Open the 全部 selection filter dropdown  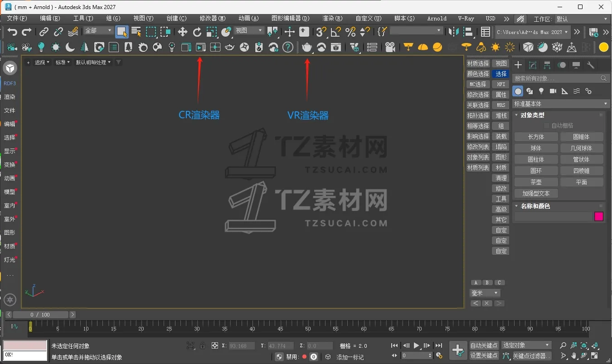(98, 30)
